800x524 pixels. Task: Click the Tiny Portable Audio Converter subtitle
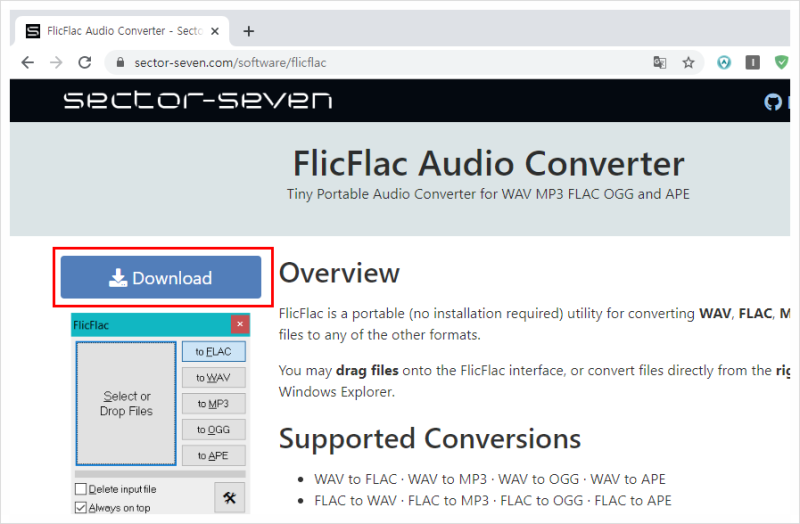tap(488, 194)
